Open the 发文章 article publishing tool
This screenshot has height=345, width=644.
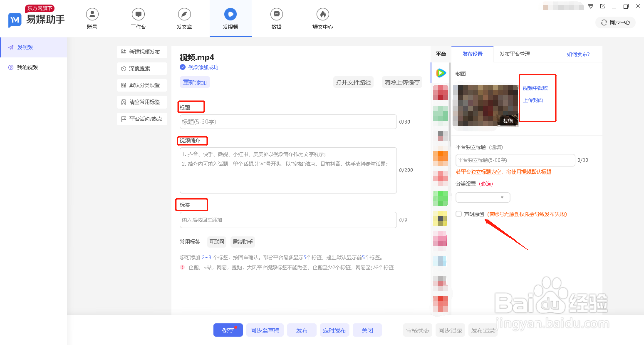[184, 18]
